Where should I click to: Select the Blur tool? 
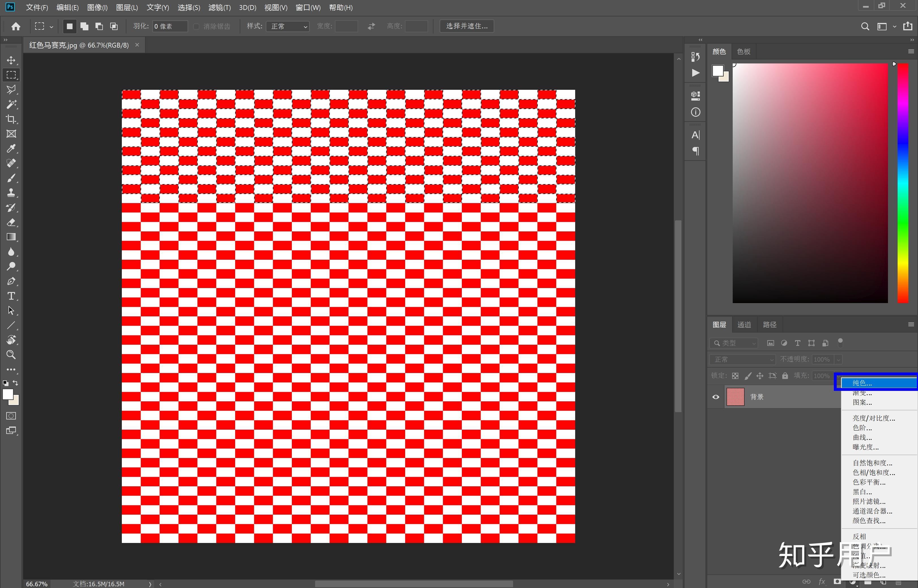[11, 252]
